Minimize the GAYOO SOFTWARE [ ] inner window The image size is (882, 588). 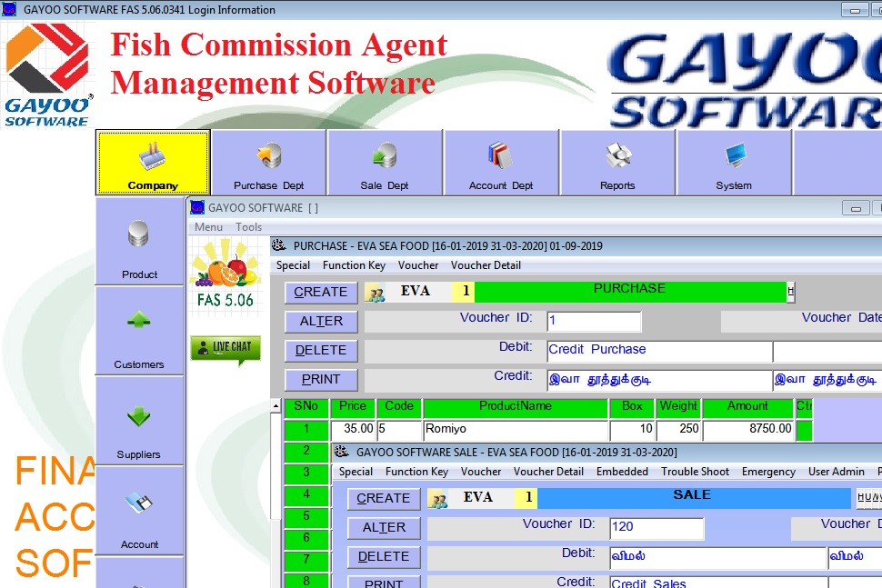coord(856,208)
